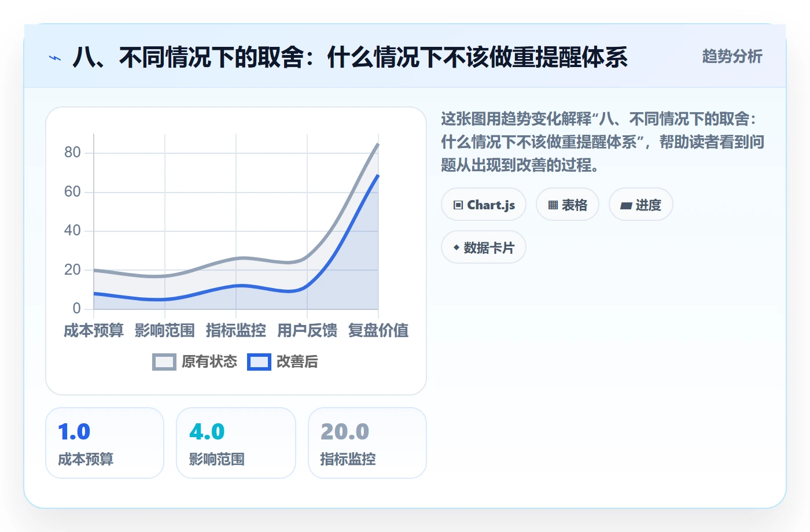Click the 影响范围 x-axis label
This screenshot has height=532, width=810.
[x=165, y=331]
